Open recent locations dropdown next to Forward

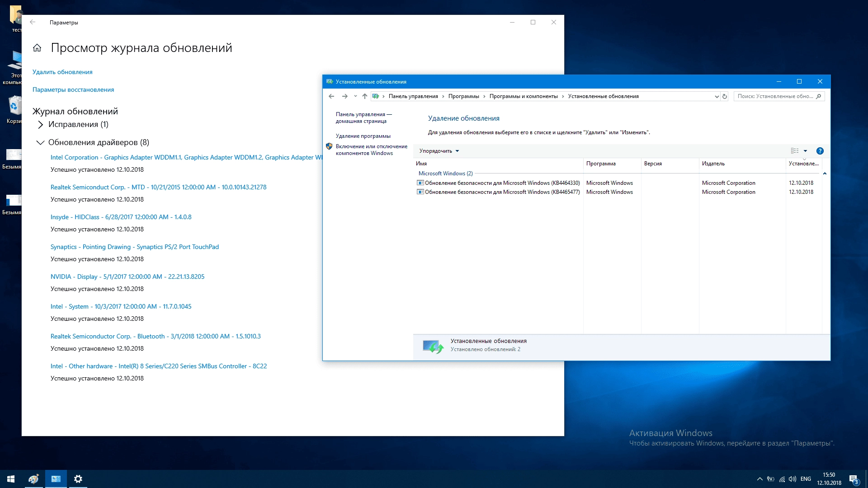[355, 96]
